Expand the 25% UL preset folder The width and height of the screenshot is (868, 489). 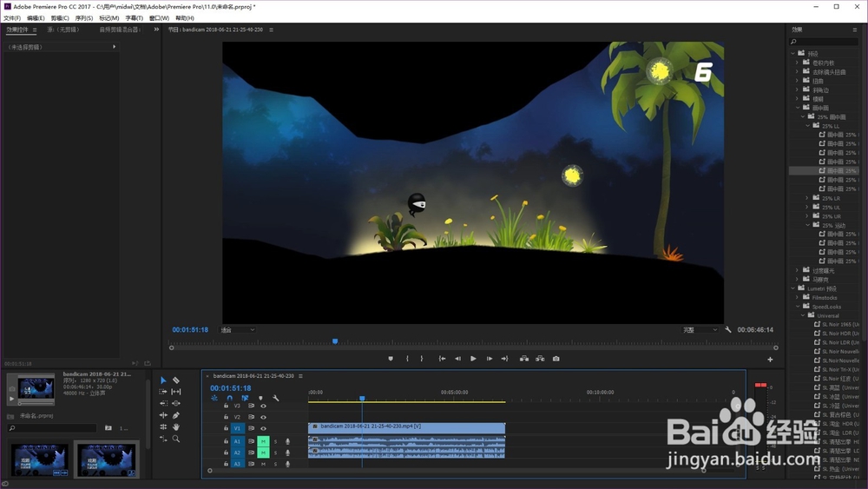807,207
